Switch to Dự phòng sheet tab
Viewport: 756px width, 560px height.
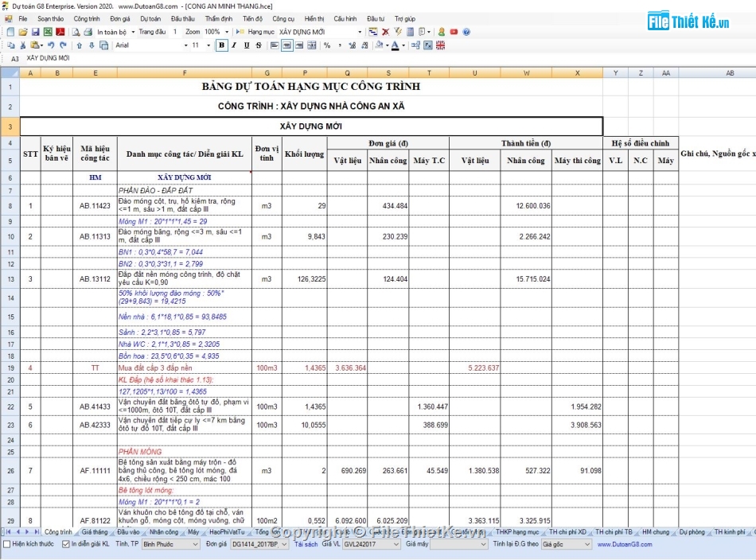[692, 532]
